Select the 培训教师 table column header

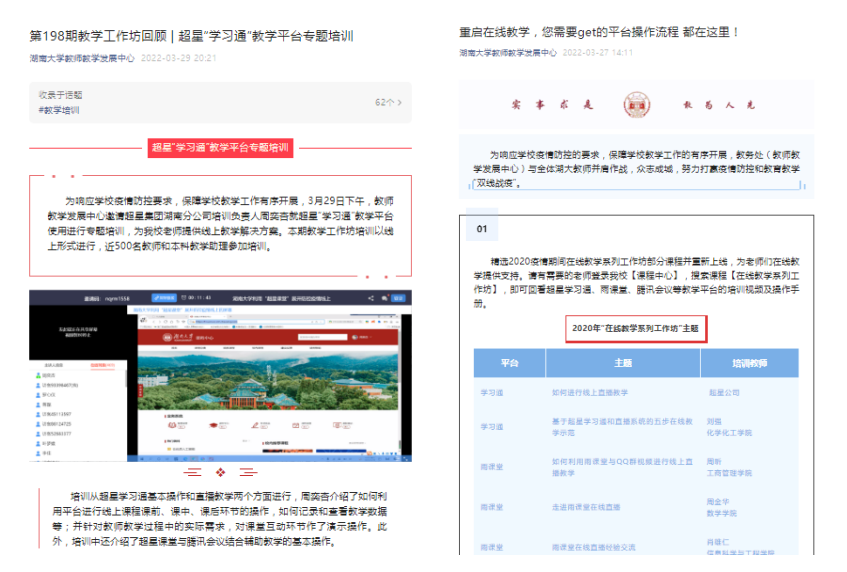(748, 363)
